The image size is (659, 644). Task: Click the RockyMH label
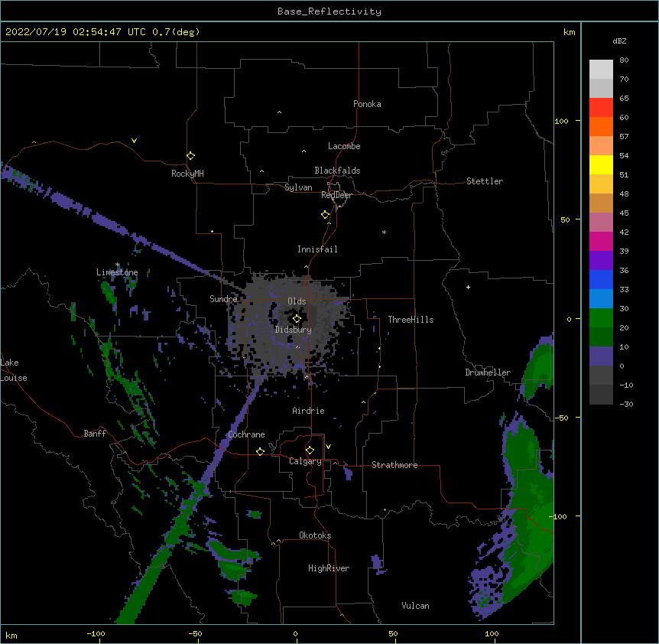pos(187,174)
